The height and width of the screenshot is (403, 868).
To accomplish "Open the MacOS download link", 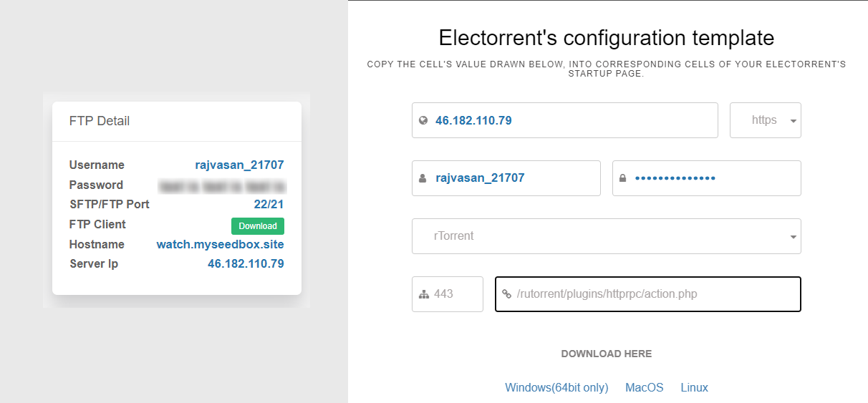I will point(645,387).
